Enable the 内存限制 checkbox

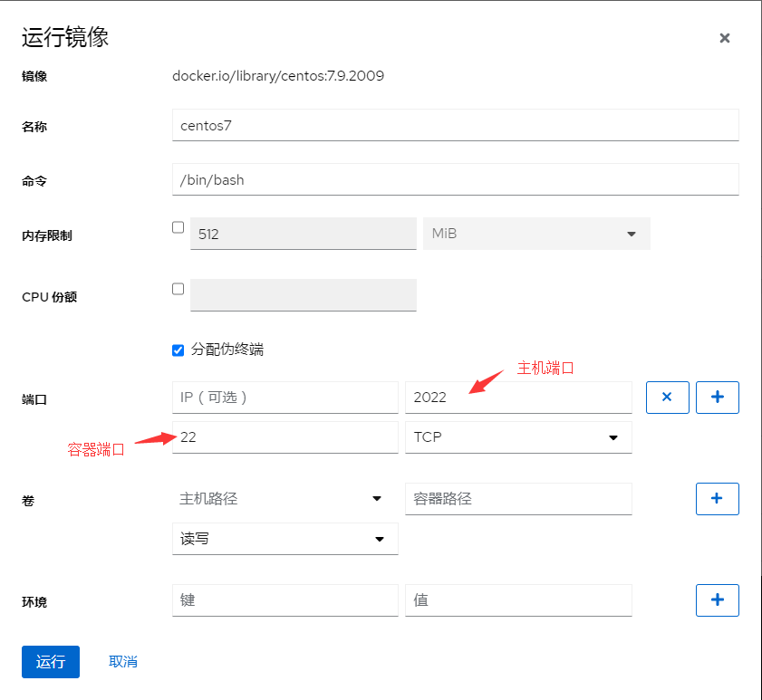point(178,227)
